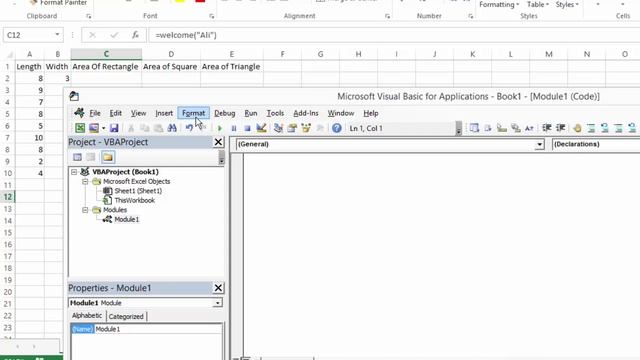
Task: Toggle breakpoint with the hand icon
Action: (577, 128)
